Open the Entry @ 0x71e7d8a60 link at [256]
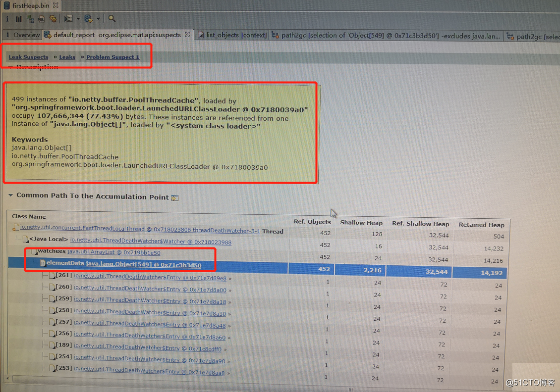This screenshot has width=560, height=392. (x=150, y=336)
